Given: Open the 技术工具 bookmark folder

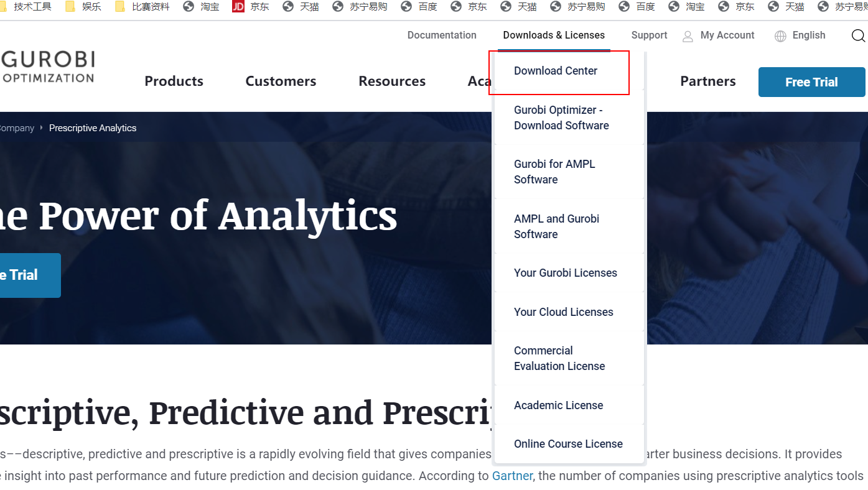Looking at the screenshot, I should point(27,7).
